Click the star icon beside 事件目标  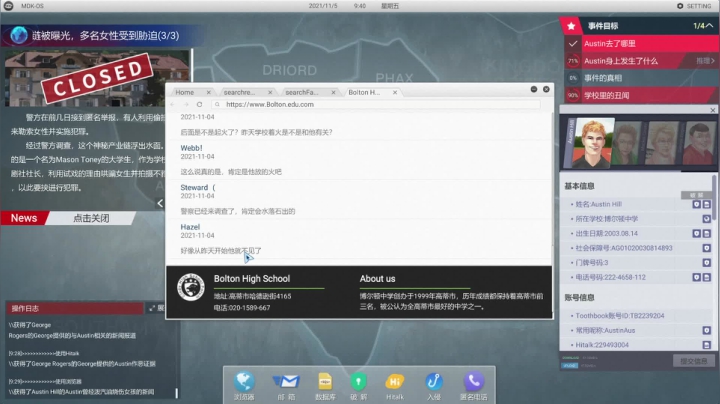coord(571,26)
